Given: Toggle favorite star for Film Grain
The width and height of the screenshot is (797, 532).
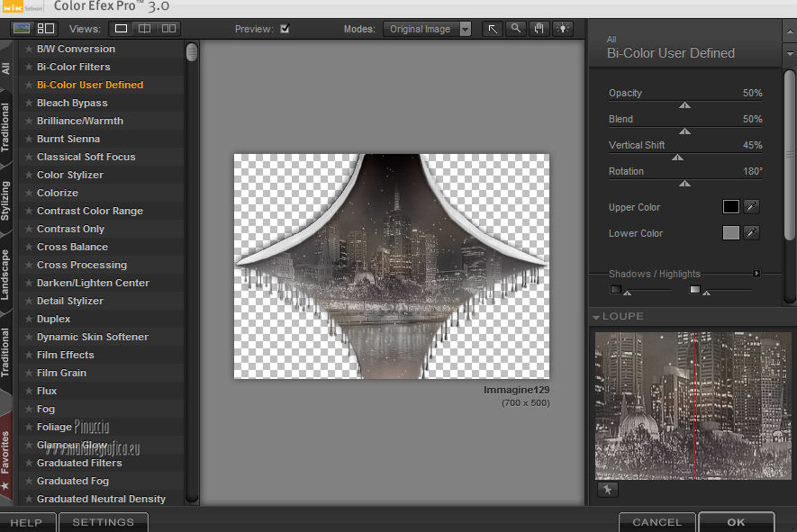Looking at the screenshot, I should pyautogui.click(x=29, y=373).
